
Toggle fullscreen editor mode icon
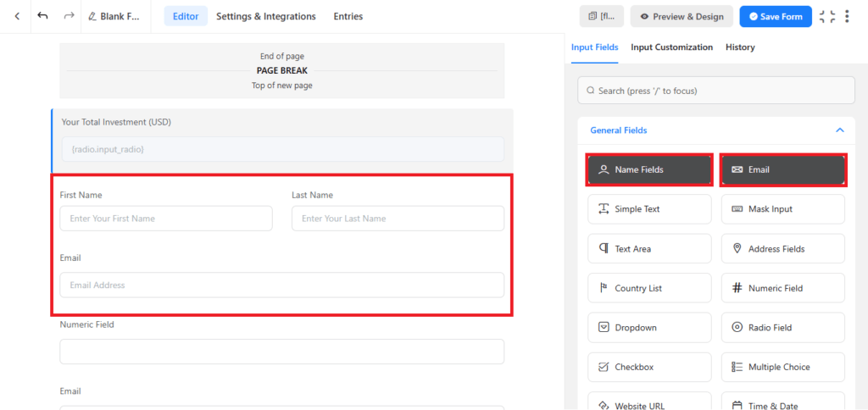[x=827, y=17]
